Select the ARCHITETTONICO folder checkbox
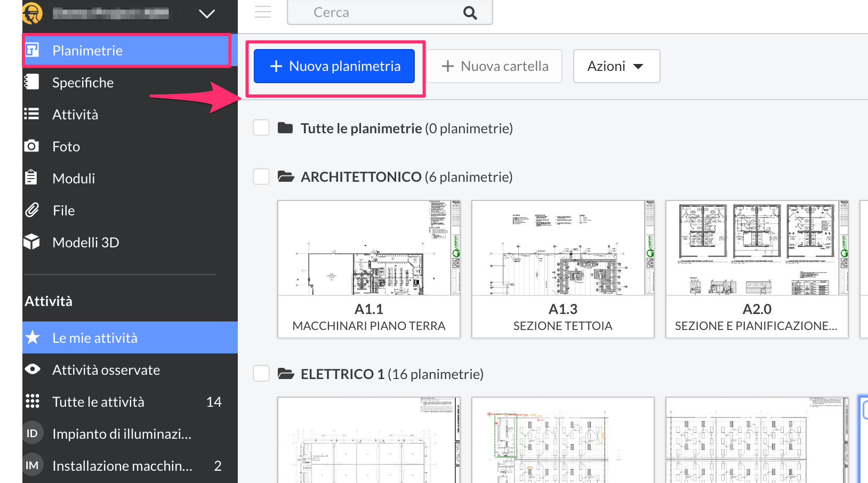This screenshot has height=483, width=868. (x=261, y=176)
